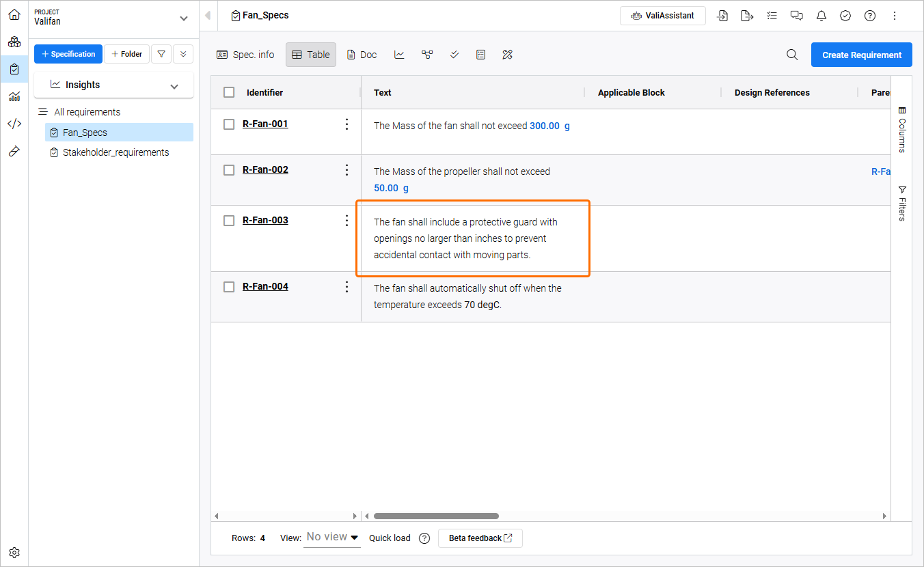Open the Filters side panel tab
This screenshot has width=924, height=567.
901,204
